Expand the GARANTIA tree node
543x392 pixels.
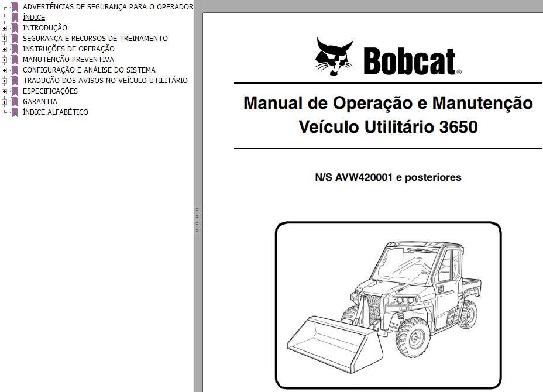click(x=4, y=102)
